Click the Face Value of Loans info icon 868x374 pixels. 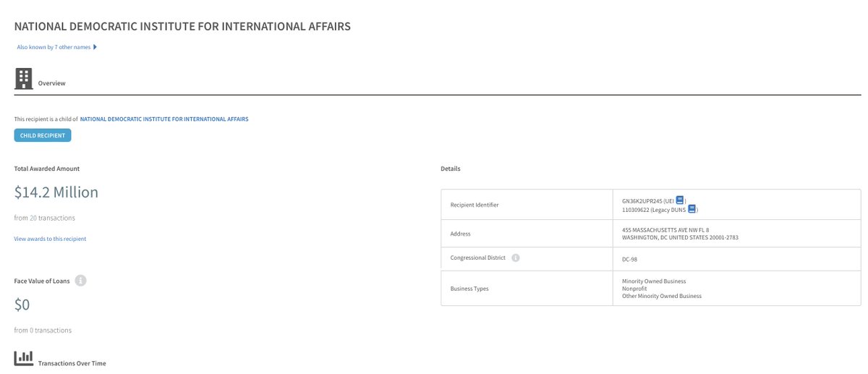coord(81,281)
